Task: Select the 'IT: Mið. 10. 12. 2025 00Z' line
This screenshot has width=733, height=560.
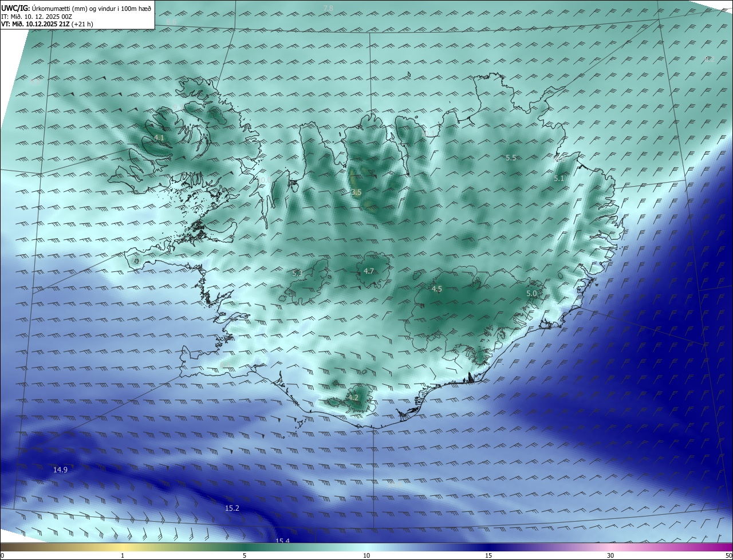Action: [37, 17]
